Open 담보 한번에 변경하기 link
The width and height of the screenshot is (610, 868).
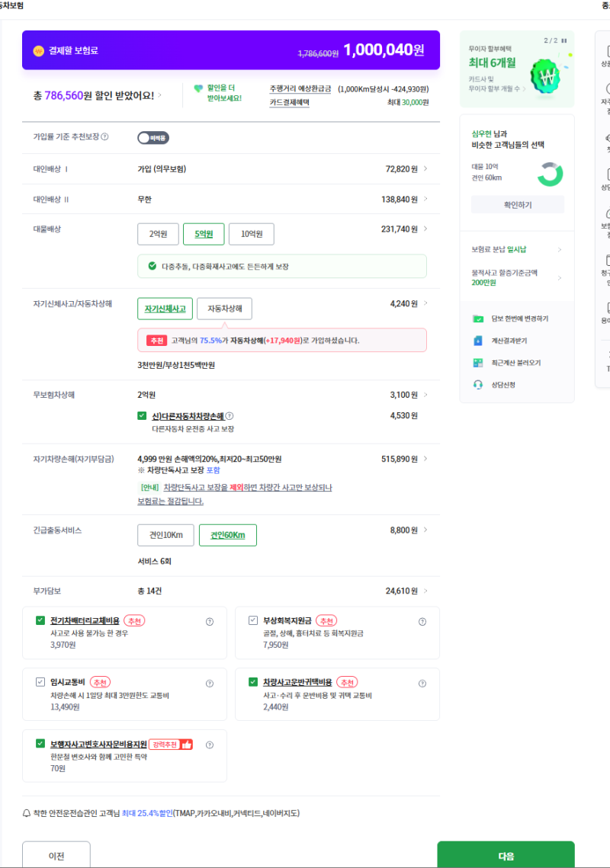tap(520, 319)
